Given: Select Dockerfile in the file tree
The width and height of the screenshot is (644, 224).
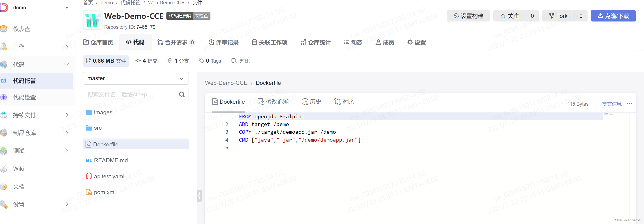Looking at the screenshot, I should coord(136,144).
